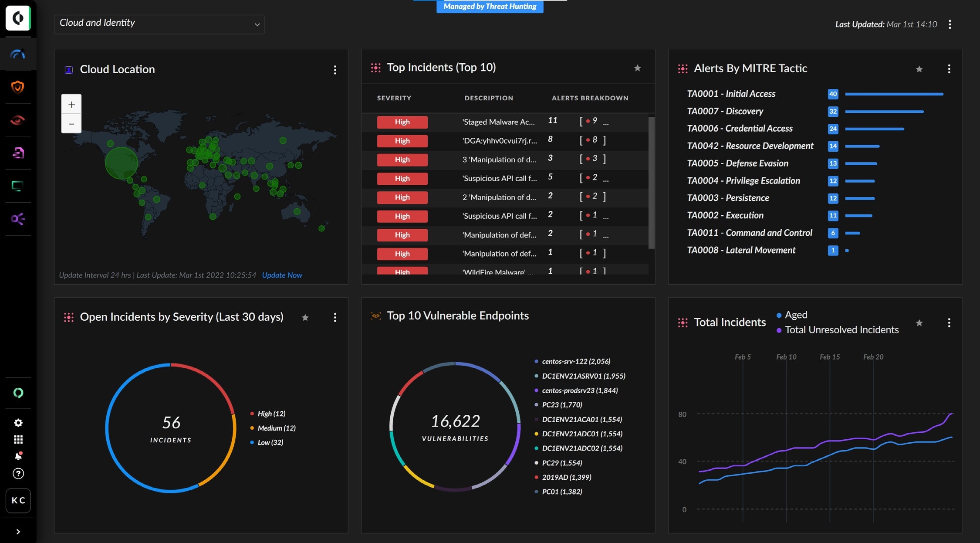Open the Cloud and Identity dashboard dropdown
Screen dimensions: 980x543
click(x=159, y=24)
